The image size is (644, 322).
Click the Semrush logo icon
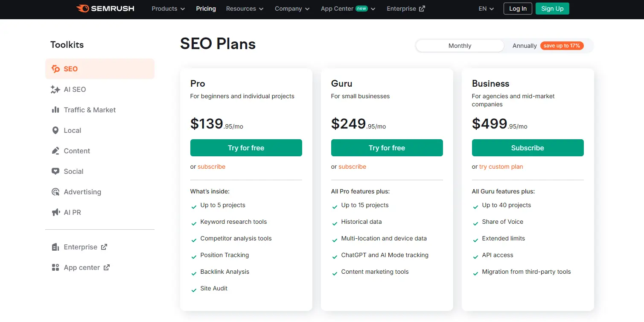tap(82, 9)
